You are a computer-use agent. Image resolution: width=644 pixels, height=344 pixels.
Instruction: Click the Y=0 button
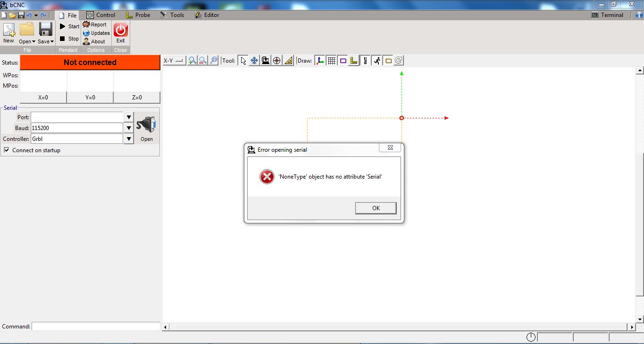pyautogui.click(x=90, y=98)
